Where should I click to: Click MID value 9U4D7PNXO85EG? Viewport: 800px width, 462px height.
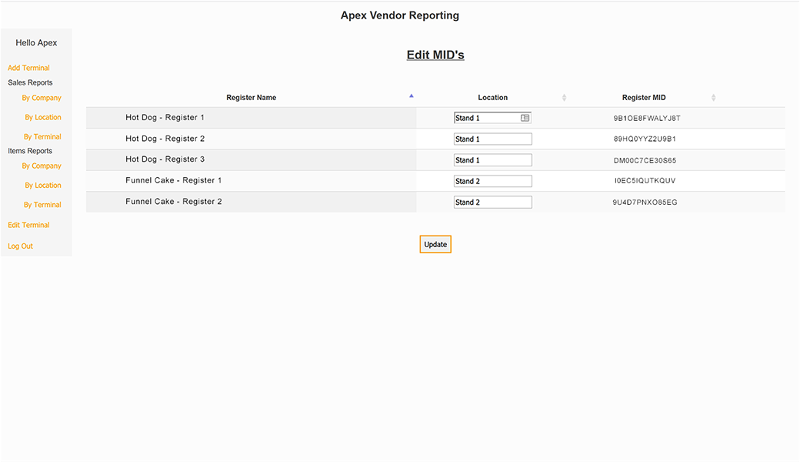point(645,202)
